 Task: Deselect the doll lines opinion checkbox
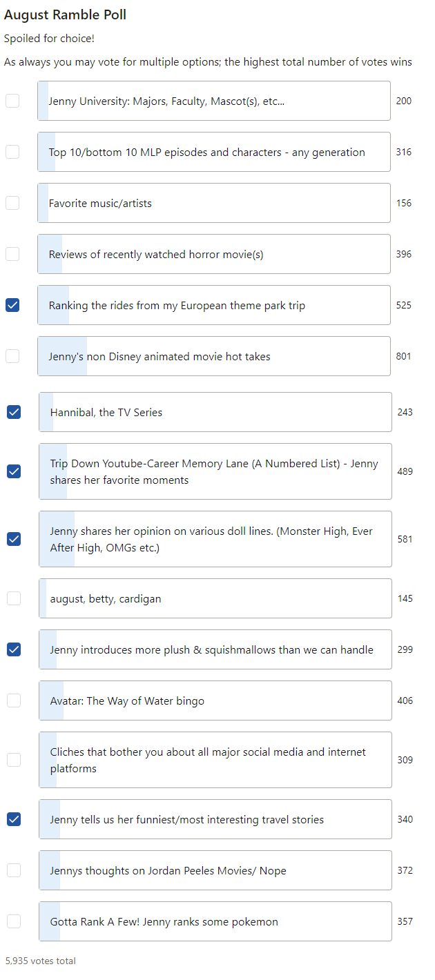14,539
